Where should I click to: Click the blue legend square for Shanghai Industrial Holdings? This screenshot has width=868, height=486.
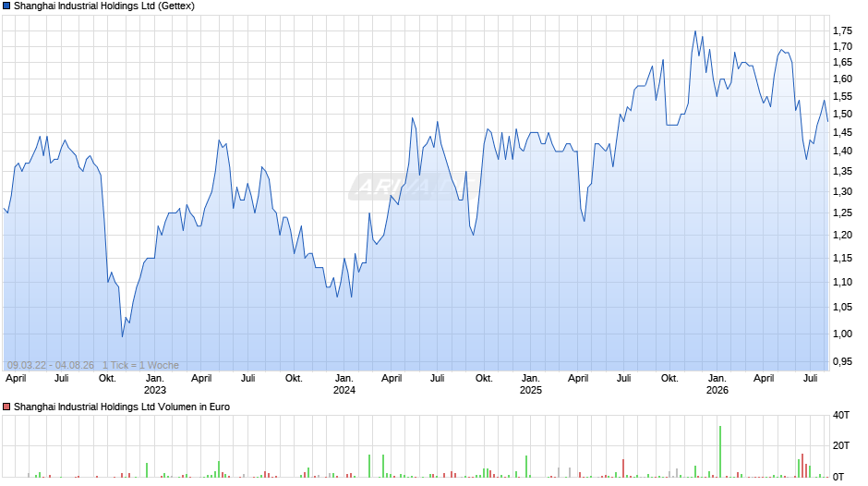(x=6, y=6)
